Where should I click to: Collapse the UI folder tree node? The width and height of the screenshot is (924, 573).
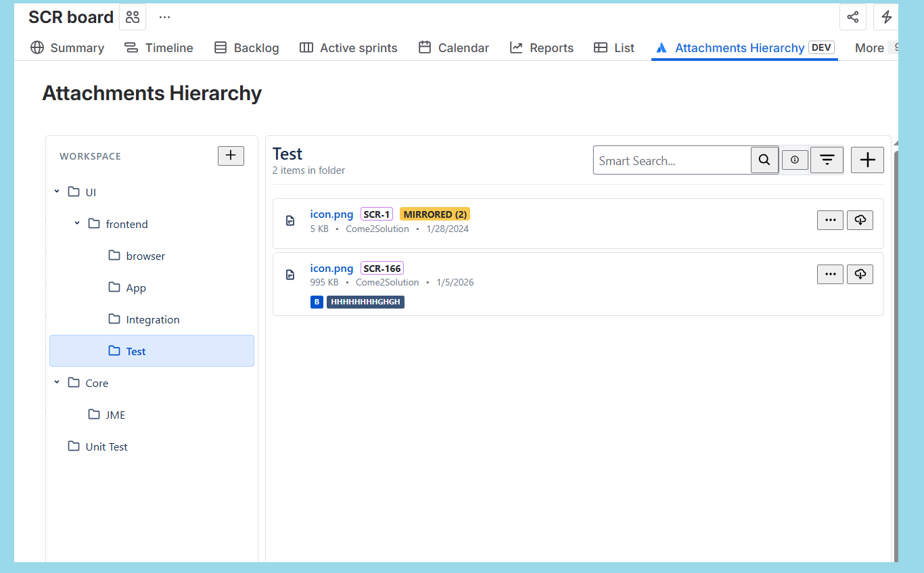57,192
